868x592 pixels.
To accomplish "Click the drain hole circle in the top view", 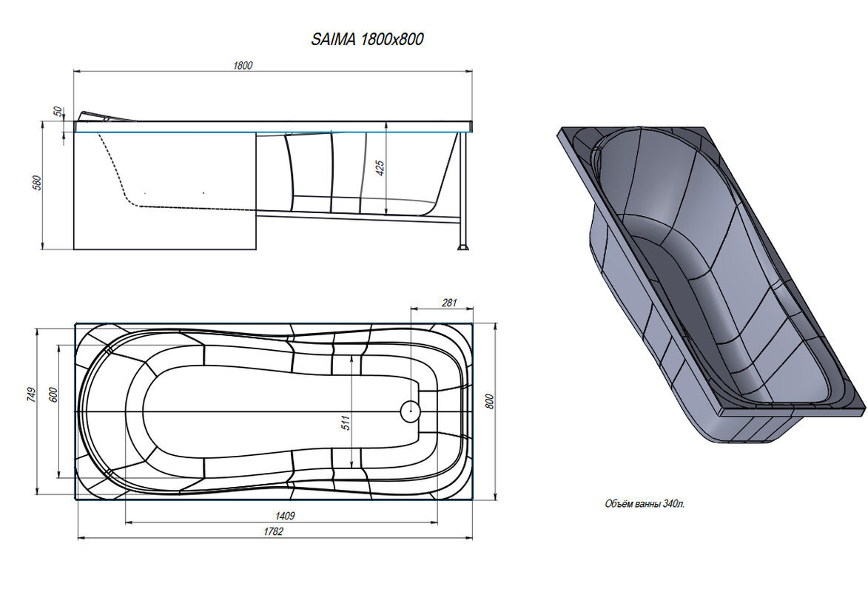I will (x=410, y=411).
